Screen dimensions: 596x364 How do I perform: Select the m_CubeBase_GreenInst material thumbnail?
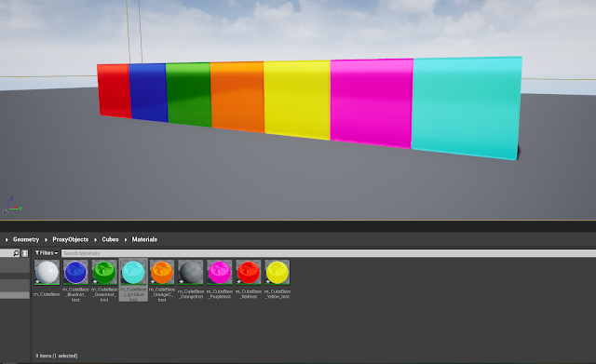tap(104, 273)
